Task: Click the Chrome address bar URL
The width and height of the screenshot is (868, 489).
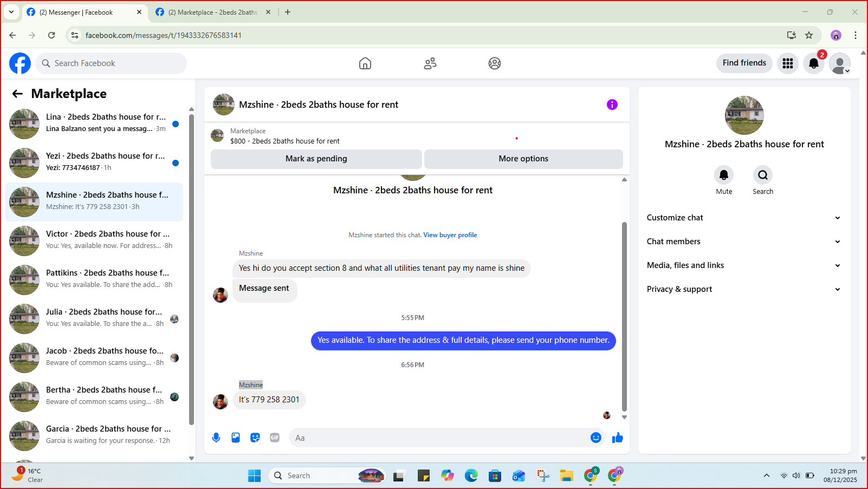Action: tap(164, 35)
